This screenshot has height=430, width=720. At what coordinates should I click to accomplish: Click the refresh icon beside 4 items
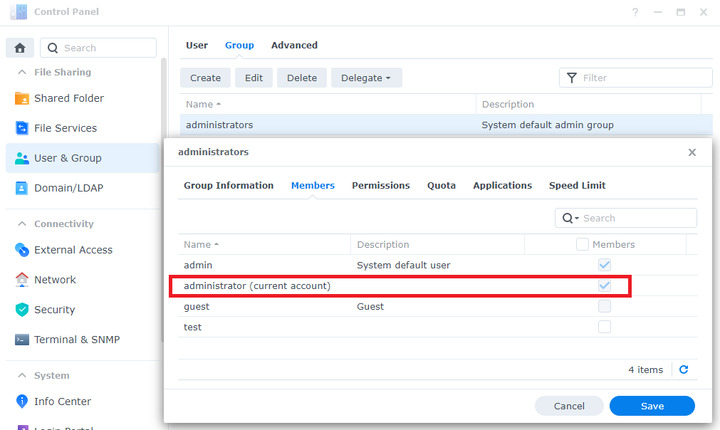(684, 370)
